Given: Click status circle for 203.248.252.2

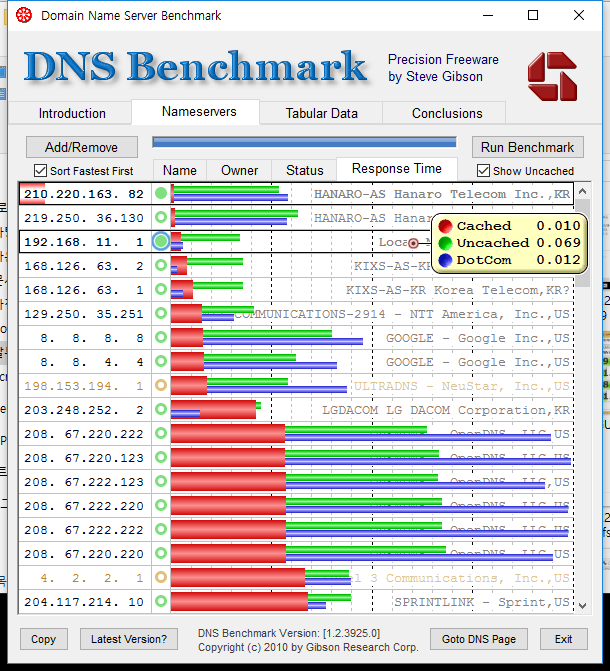Looking at the screenshot, I should click(x=161, y=409).
